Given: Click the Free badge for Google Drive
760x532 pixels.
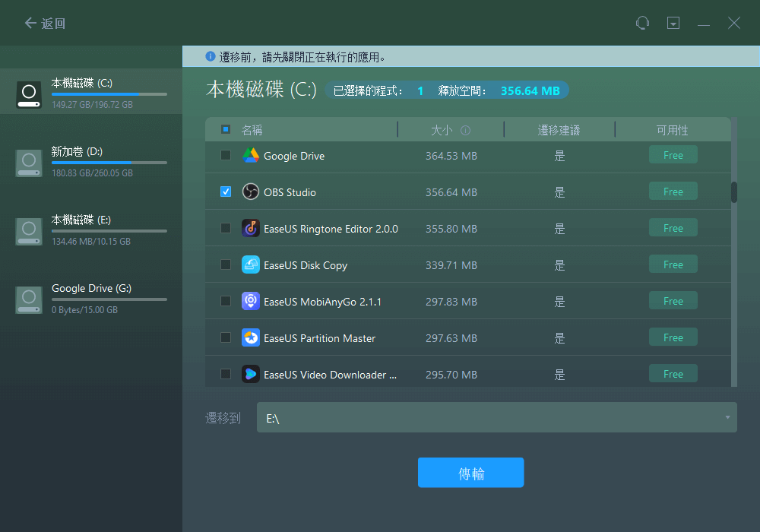Looking at the screenshot, I should [x=673, y=155].
